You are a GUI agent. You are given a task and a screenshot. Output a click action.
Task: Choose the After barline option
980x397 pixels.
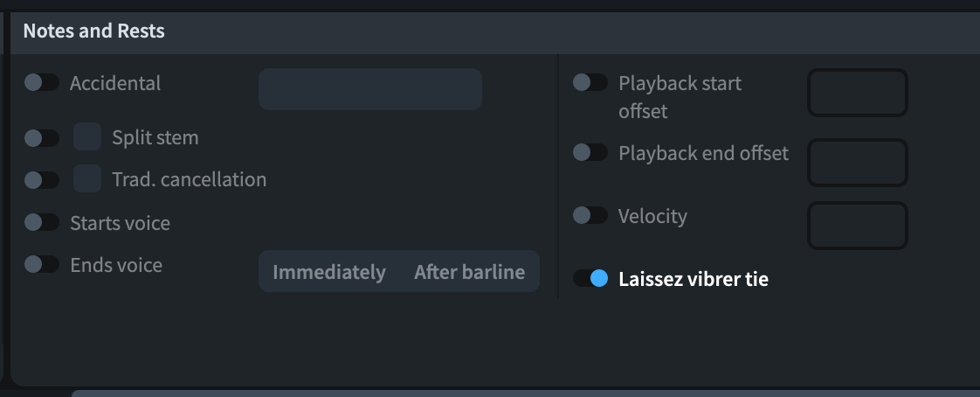[x=469, y=272]
